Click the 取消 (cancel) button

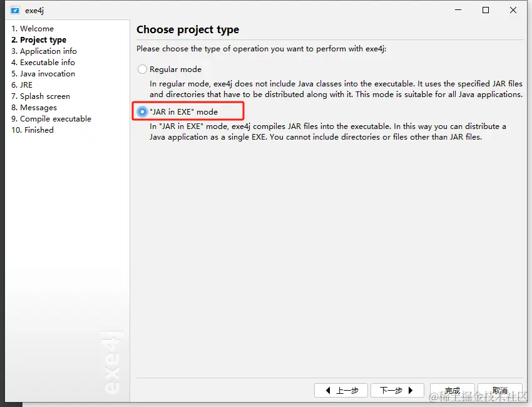pyautogui.click(x=500, y=390)
